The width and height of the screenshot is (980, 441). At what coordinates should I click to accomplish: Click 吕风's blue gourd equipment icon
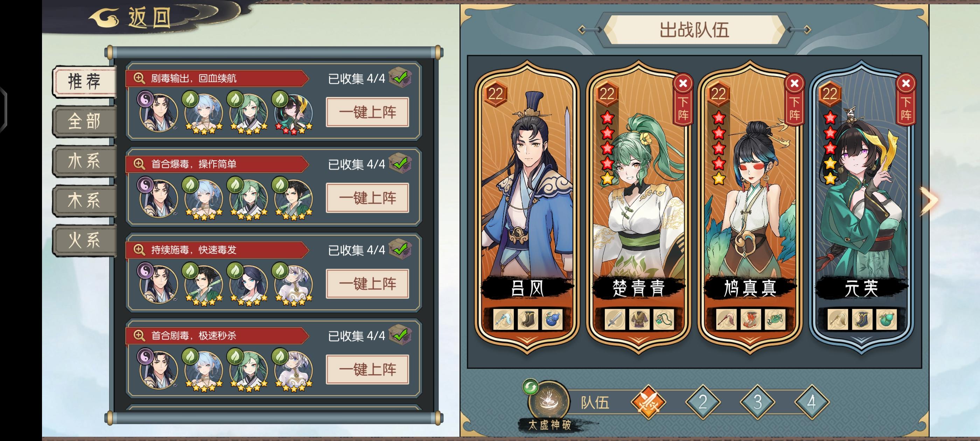coord(551,319)
